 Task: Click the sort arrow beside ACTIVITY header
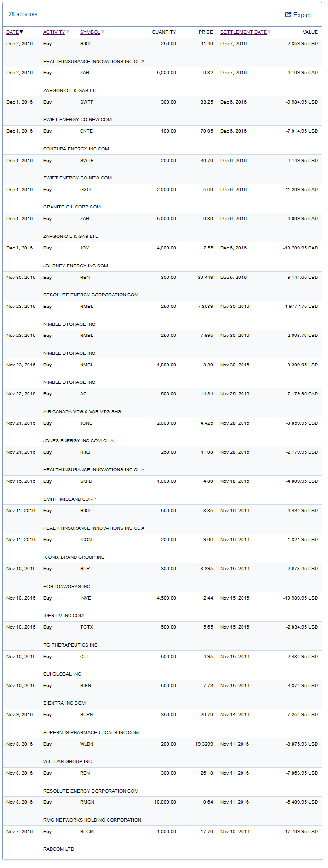click(x=68, y=32)
